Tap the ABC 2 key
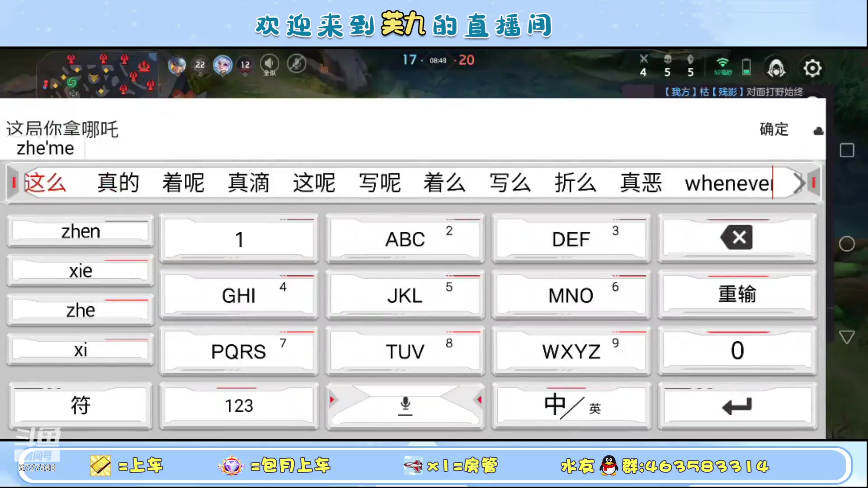 click(405, 239)
